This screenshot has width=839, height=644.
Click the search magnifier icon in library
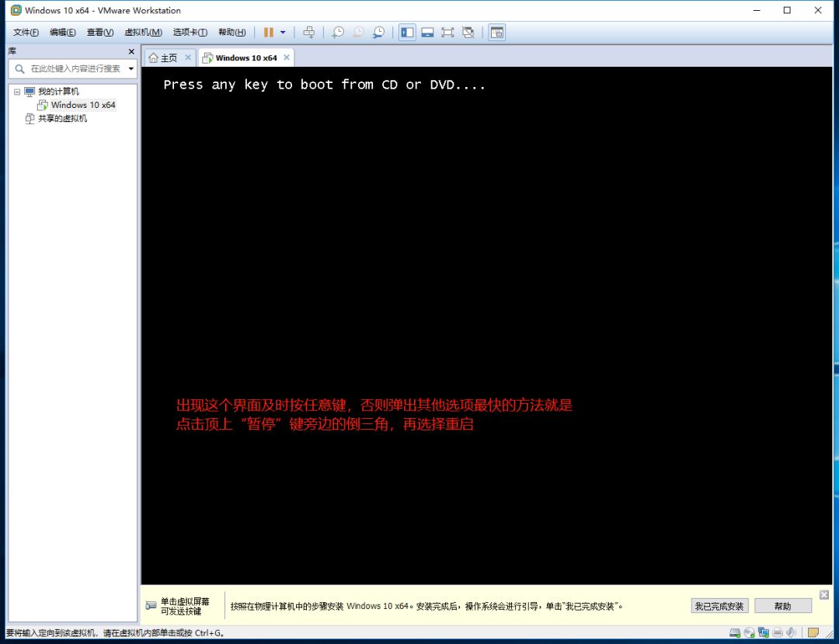19,68
